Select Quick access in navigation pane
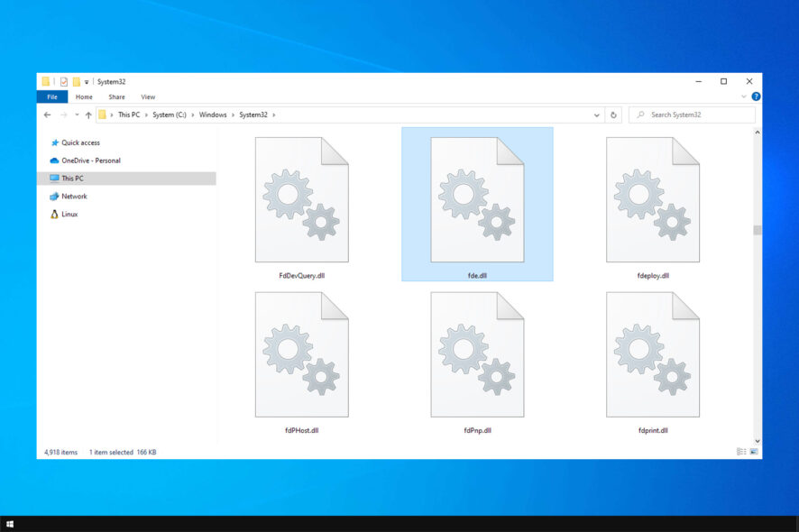Image resolution: width=799 pixels, height=532 pixels. point(80,142)
